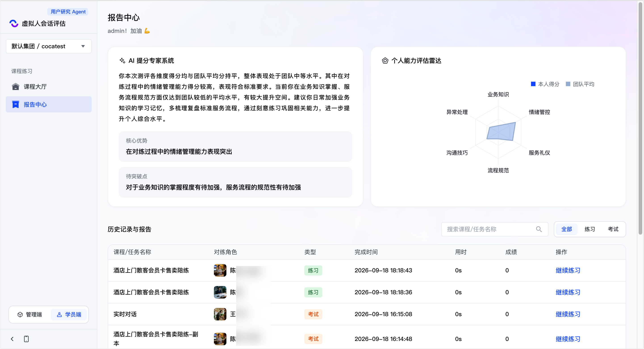Click the 用户研究 Agent badge
The height and width of the screenshot is (349, 644).
point(68,12)
